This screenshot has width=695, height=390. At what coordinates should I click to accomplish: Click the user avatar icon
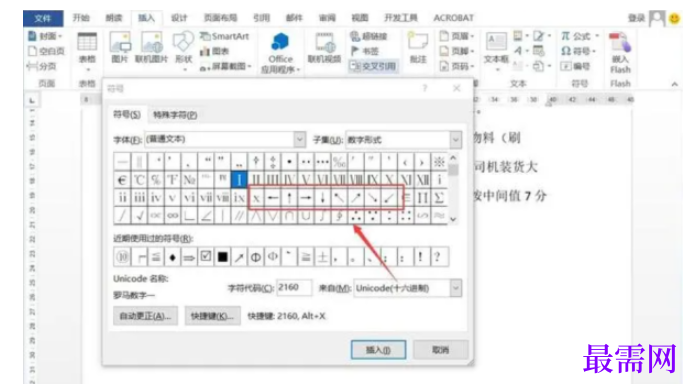click(656, 19)
